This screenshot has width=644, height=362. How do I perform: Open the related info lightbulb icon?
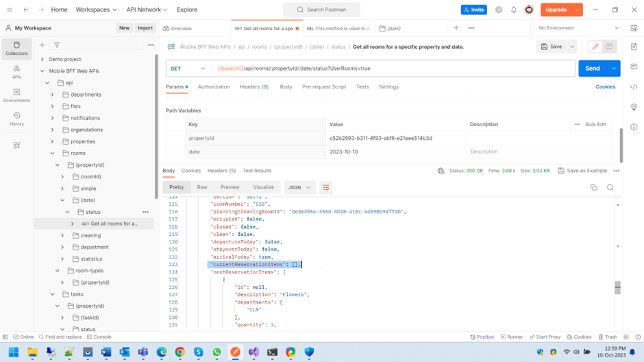634,107
